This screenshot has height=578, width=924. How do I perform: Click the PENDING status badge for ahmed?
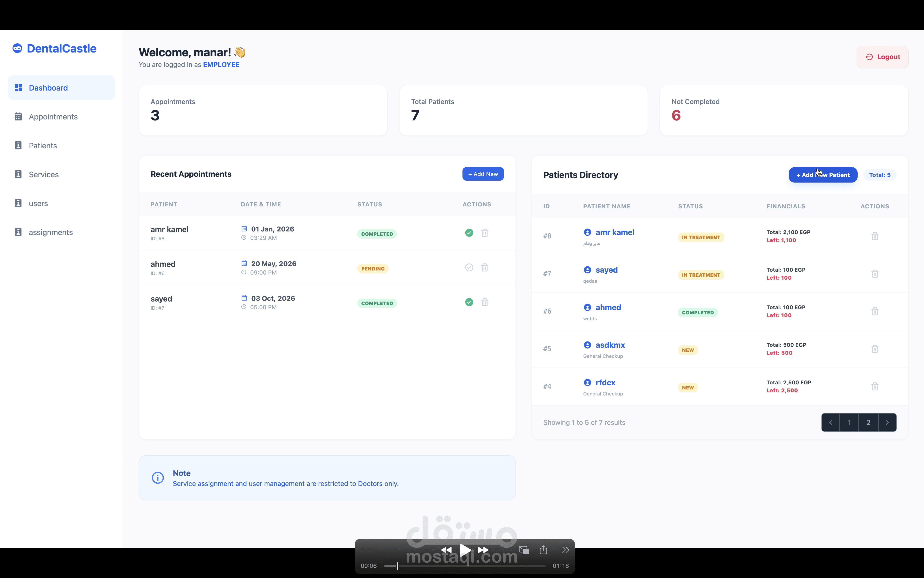[373, 269]
